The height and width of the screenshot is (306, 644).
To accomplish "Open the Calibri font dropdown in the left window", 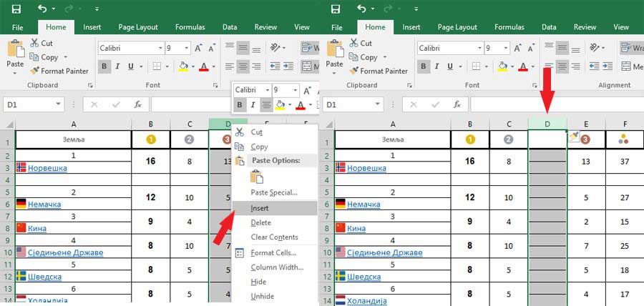I will click(160, 49).
